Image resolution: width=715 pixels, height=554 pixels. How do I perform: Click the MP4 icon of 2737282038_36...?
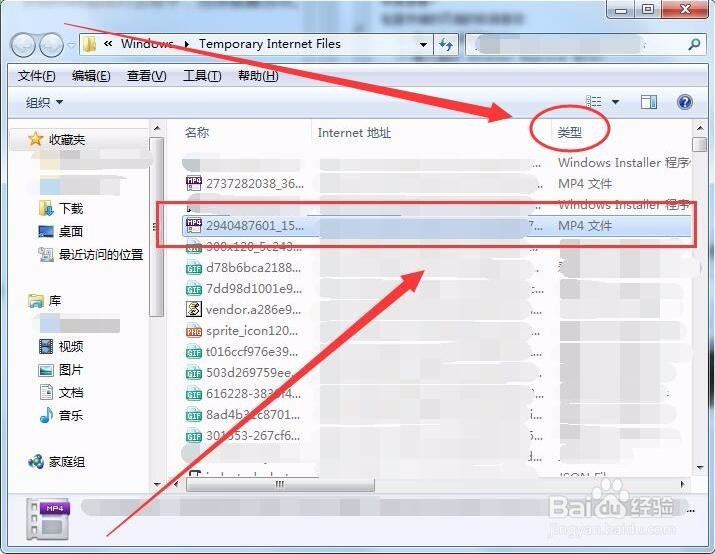click(x=194, y=184)
